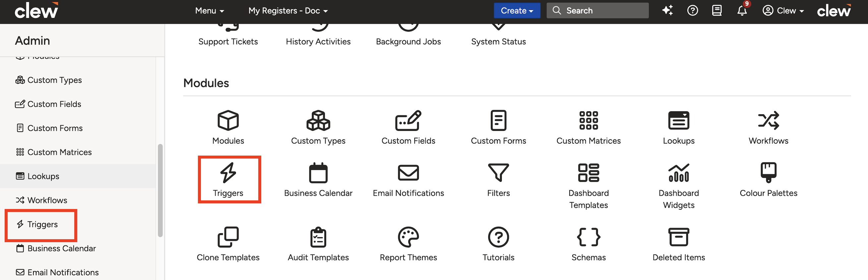Click the clew logo at top left
This screenshot has height=280, width=868.
pyautogui.click(x=36, y=10)
